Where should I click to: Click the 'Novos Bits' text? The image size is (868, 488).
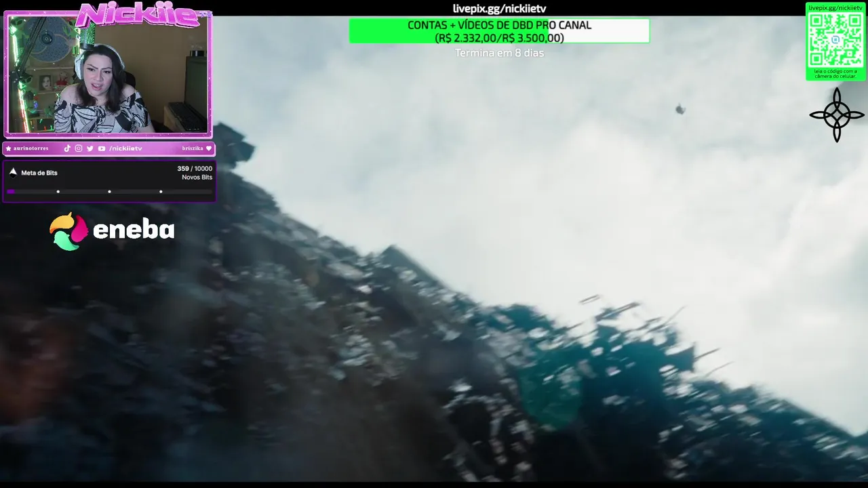(197, 178)
